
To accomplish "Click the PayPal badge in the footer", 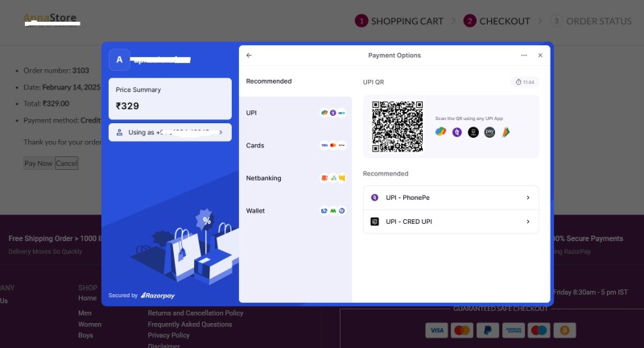I will pos(488,330).
